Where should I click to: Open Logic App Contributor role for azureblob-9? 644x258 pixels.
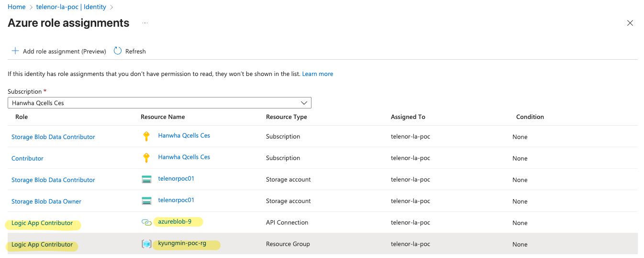tap(42, 223)
